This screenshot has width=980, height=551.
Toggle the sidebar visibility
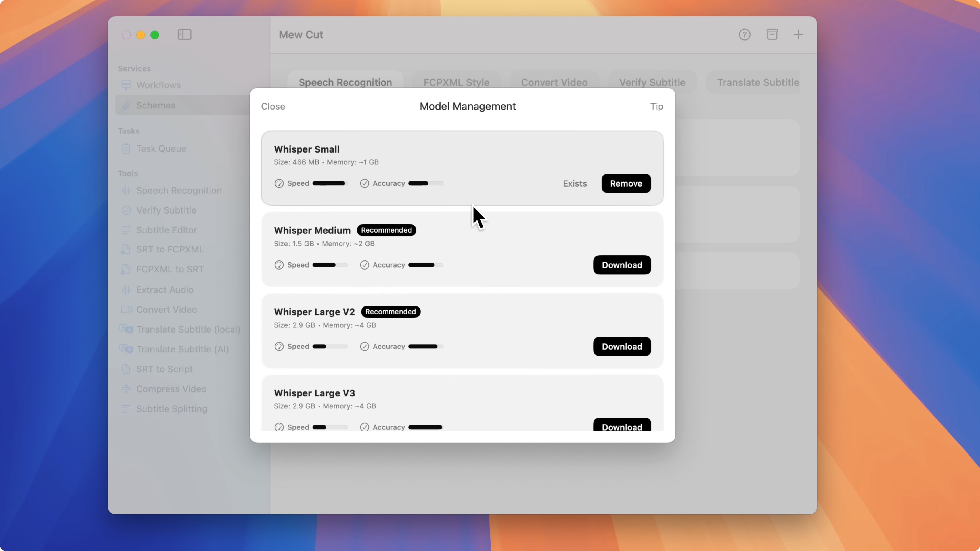[184, 35]
